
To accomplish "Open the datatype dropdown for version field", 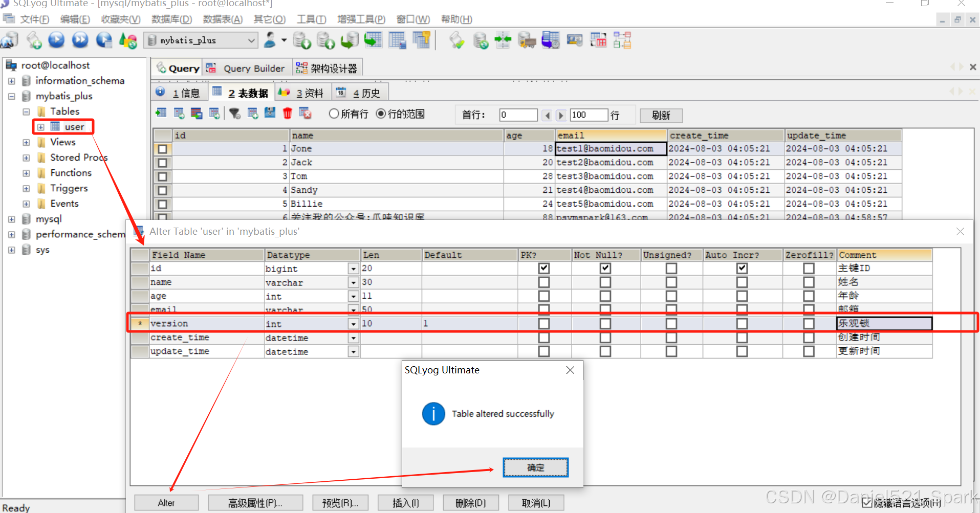I will click(x=353, y=324).
